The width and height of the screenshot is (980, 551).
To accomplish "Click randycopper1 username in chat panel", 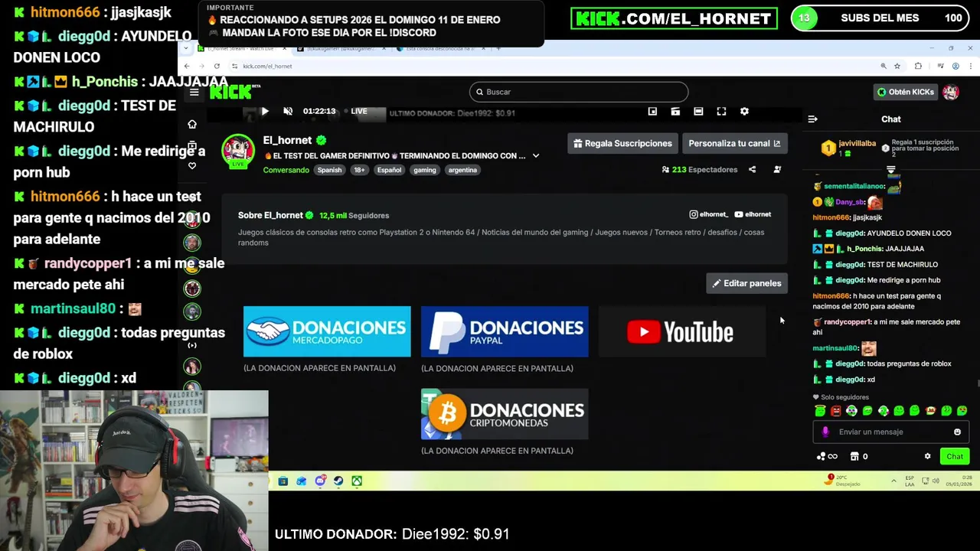I will (848, 322).
